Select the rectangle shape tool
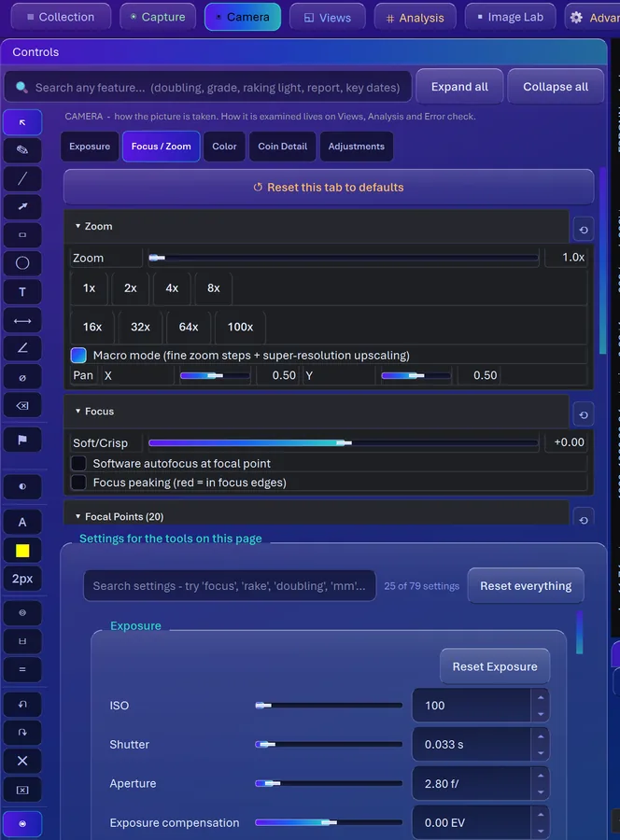The width and height of the screenshot is (620, 840). 22,234
